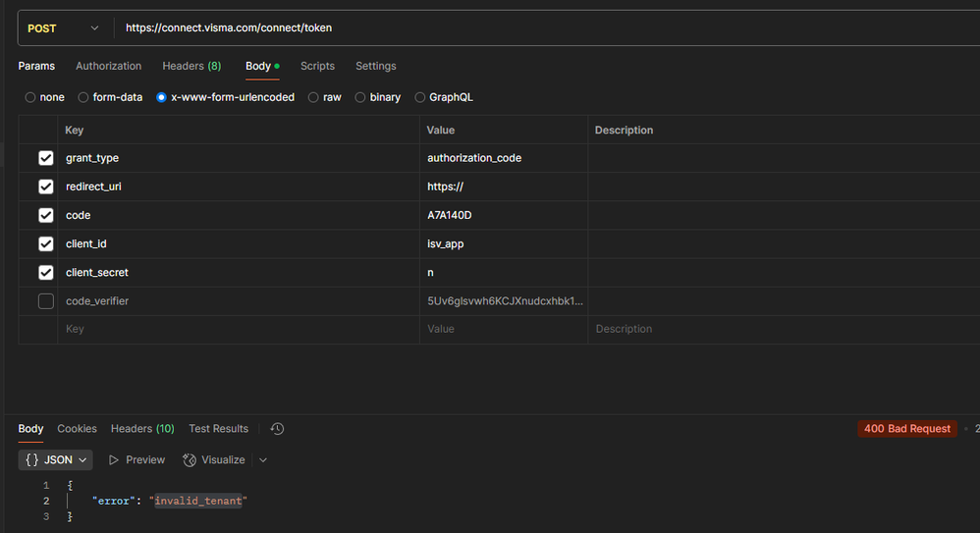Enable the code_verifier row checkbox
The image size is (980, 533).
click(x=45, y=301)
